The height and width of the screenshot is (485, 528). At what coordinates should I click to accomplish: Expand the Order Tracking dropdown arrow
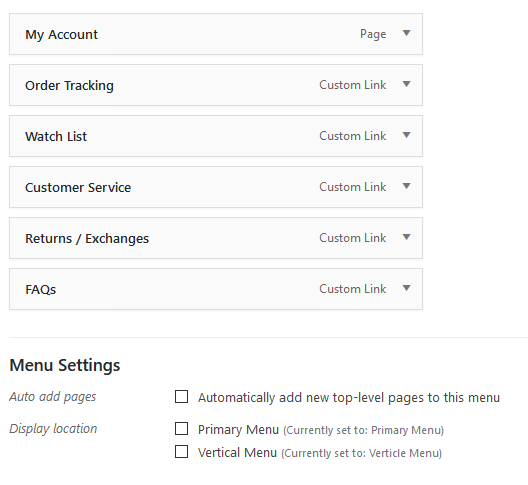pos(406,84)
